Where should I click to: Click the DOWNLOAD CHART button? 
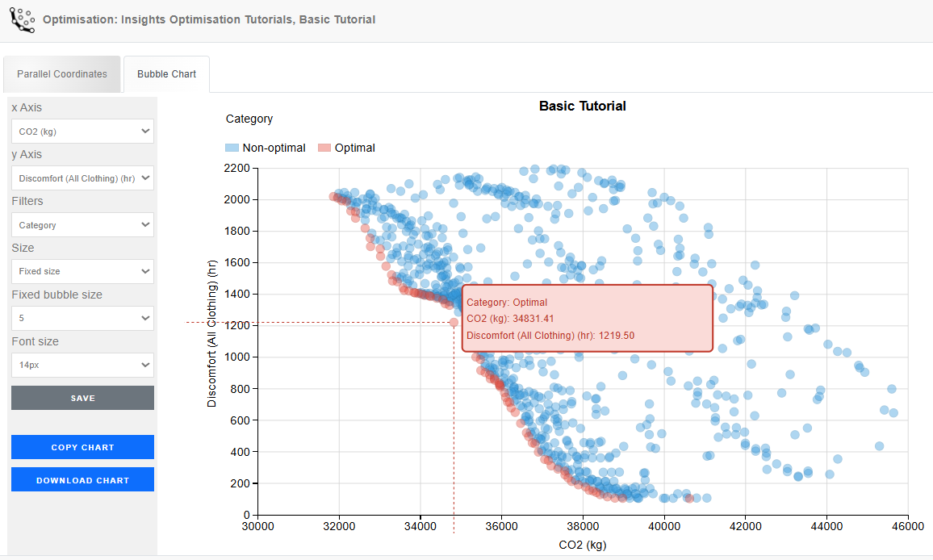pyautogui.click(x=82, y=480)
